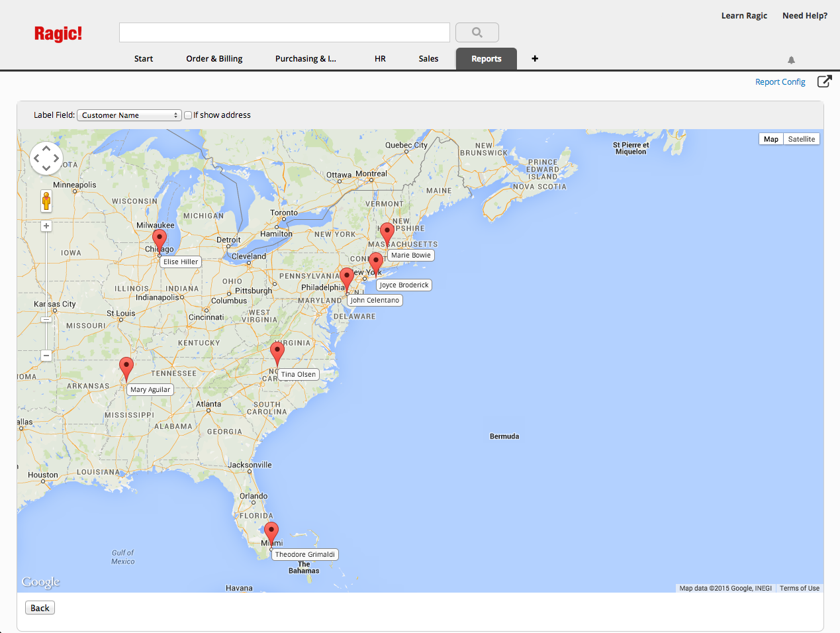The image size is (840, 633).
Task: Enable the 'If show address' checkbox
Action: [x=188, y=115]
